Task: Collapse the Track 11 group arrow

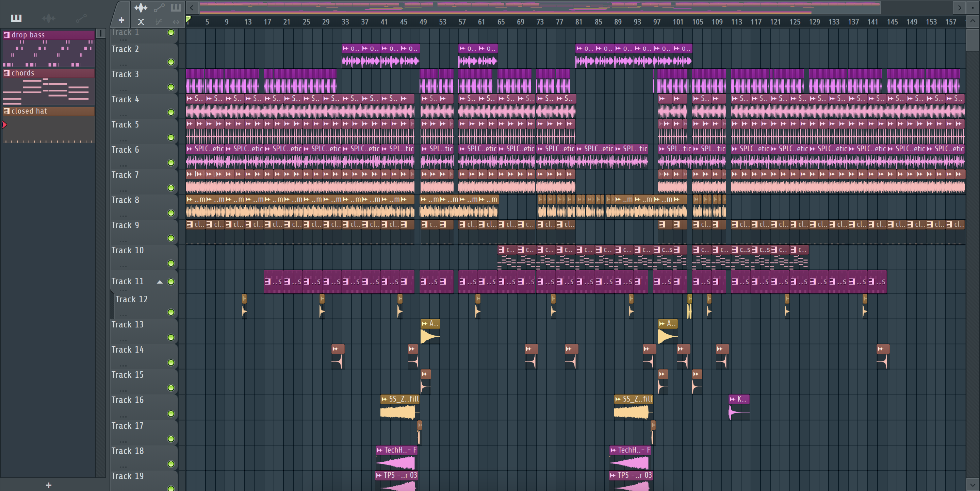Action: [x=160, y=282]
